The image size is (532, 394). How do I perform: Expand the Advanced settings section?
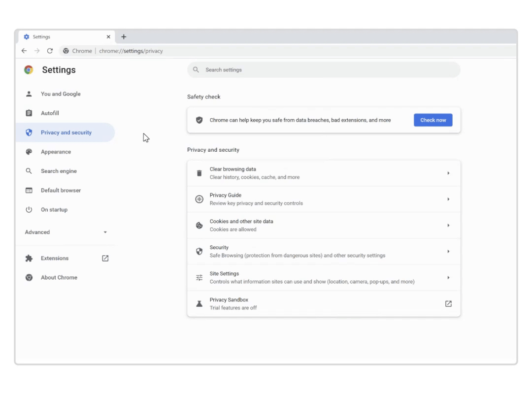coord(105,232)
